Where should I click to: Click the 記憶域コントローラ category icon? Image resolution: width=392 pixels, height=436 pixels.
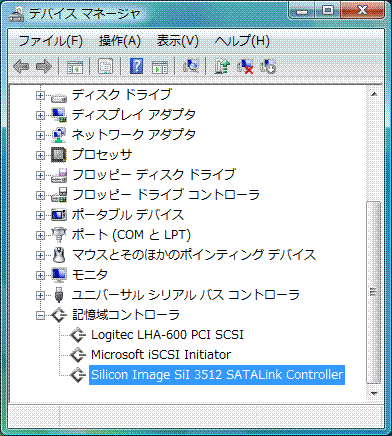pyautogui.click(x=59, y=315)
